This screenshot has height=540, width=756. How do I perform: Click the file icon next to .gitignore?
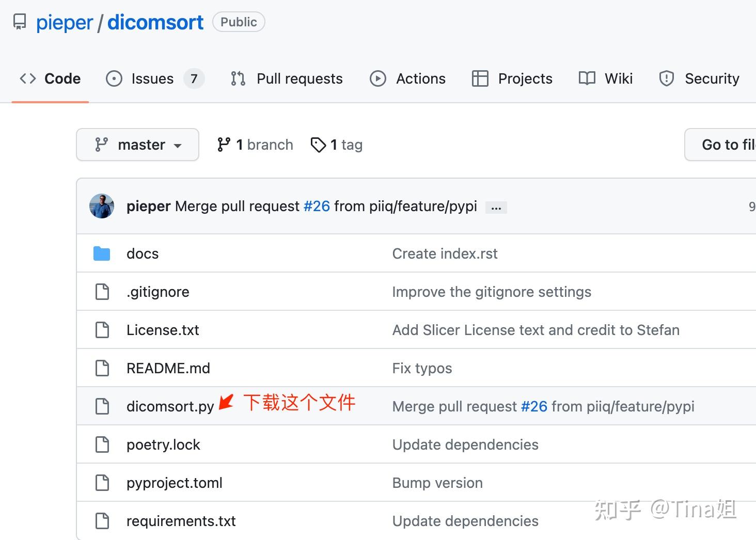coord(102,292)
